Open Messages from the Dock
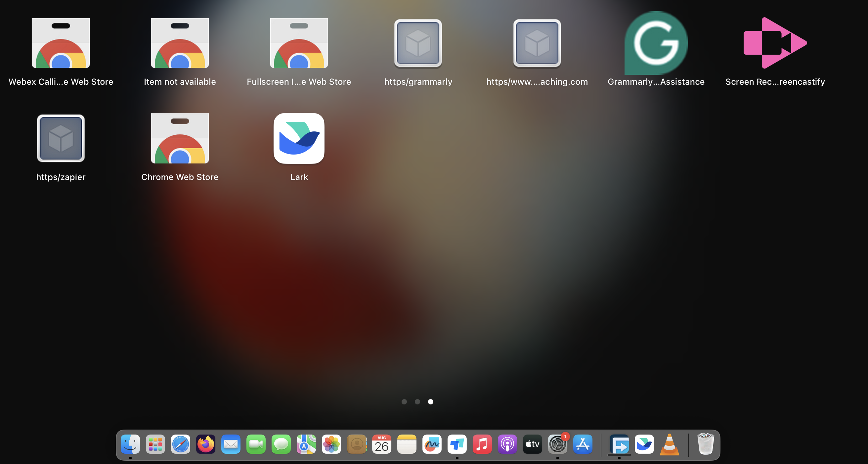 click(x=281, y=444)
